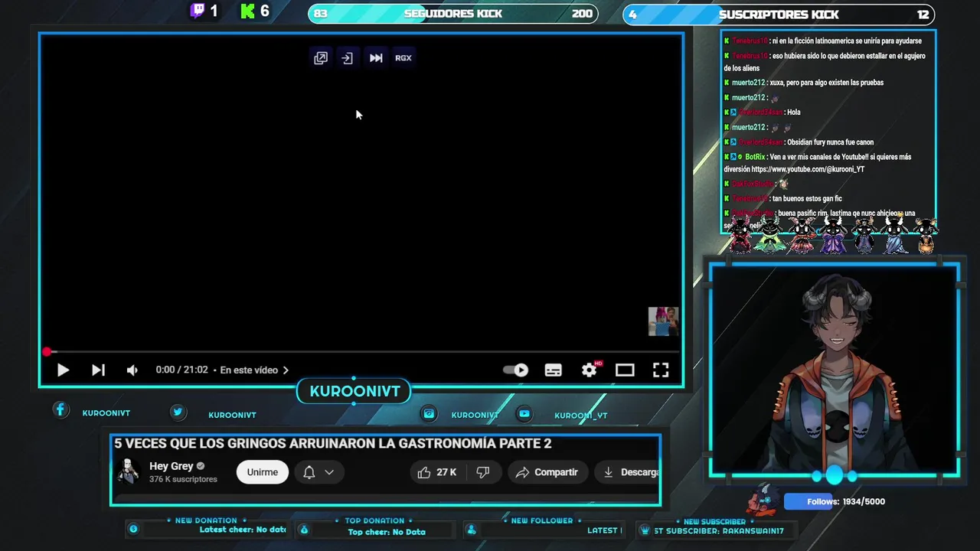
Task: Click the video thumbnail card in corner
Action: [x=663, y=321]
